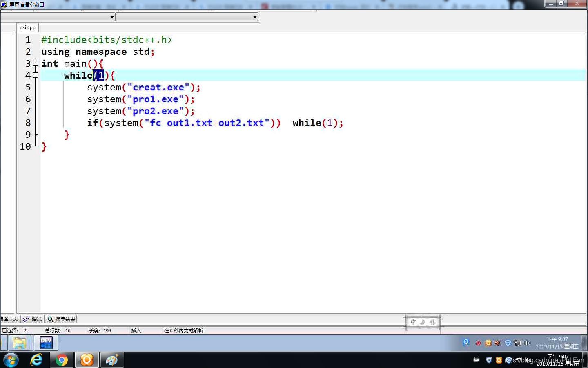
Task: Open the Windows Start button
Action: pyautogui.click(x=11, y=360)
